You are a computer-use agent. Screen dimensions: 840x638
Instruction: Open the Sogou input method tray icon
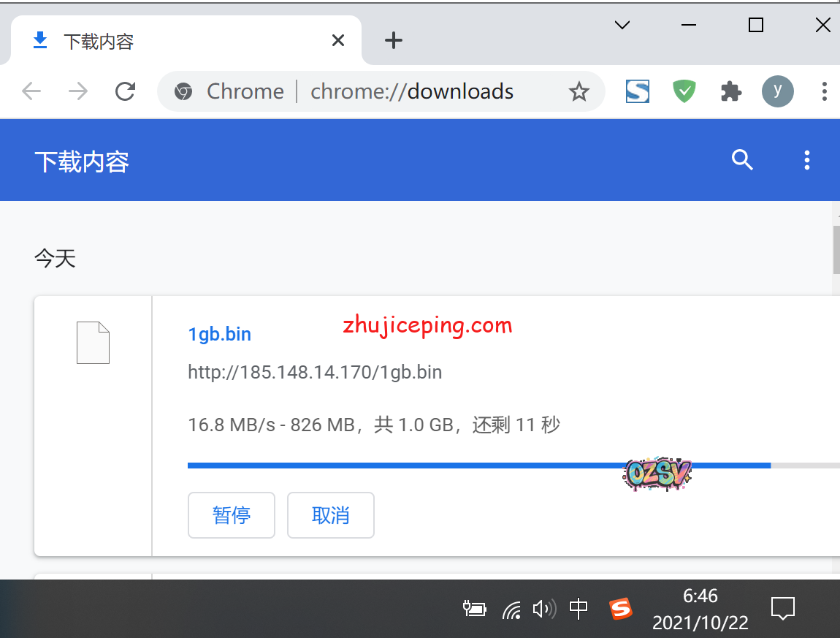coord(621,608)
